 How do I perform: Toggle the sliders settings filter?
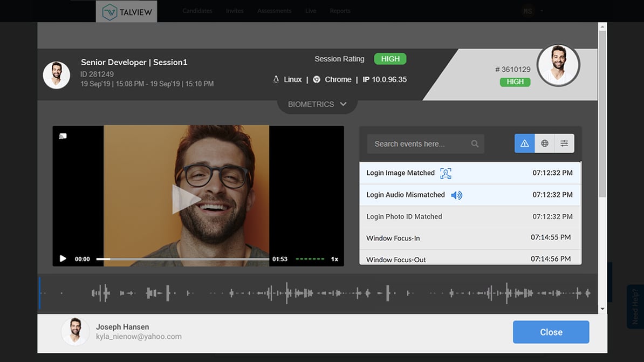tap(564, 144)
